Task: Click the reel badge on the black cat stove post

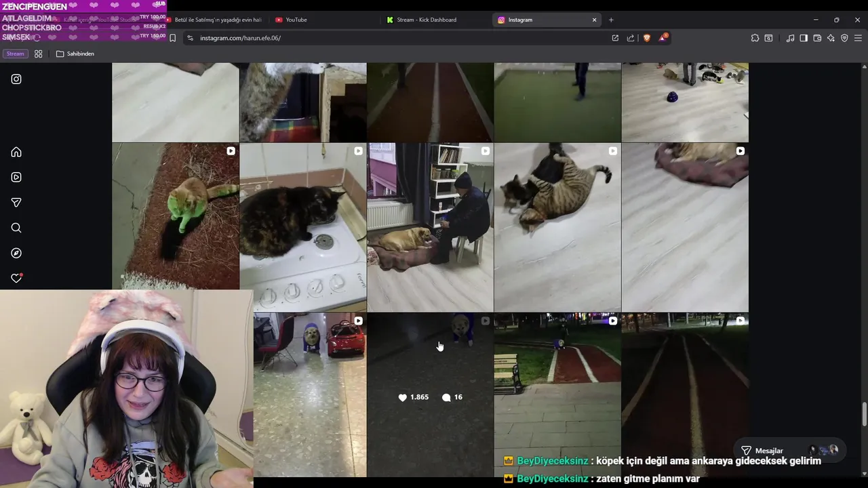Action: (x=358, y=151)
